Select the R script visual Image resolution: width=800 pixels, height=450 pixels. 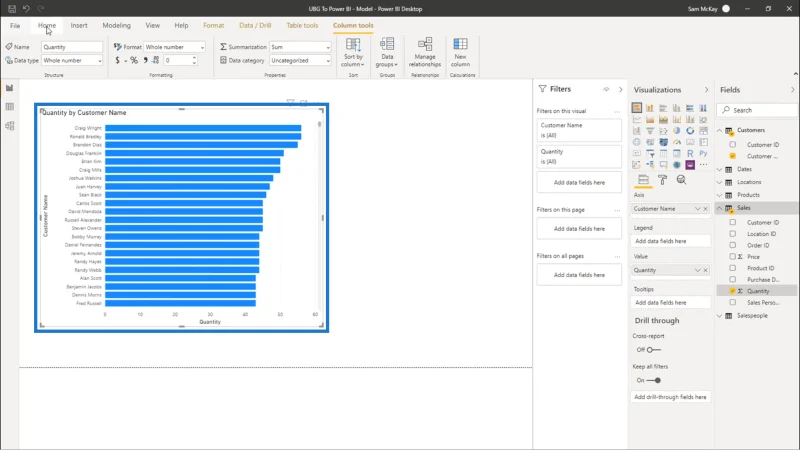[x=690, y=153]
